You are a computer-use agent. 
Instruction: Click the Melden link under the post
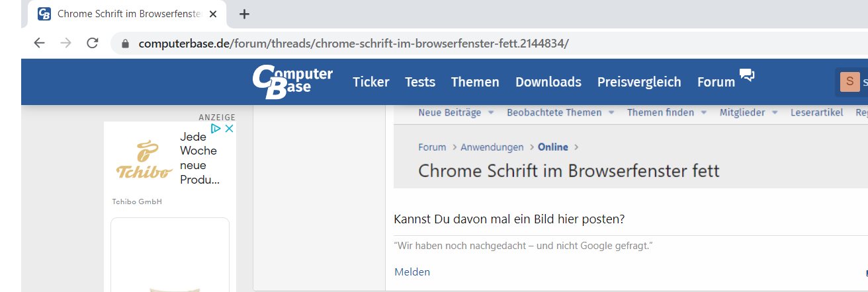(x=412, y=272)
